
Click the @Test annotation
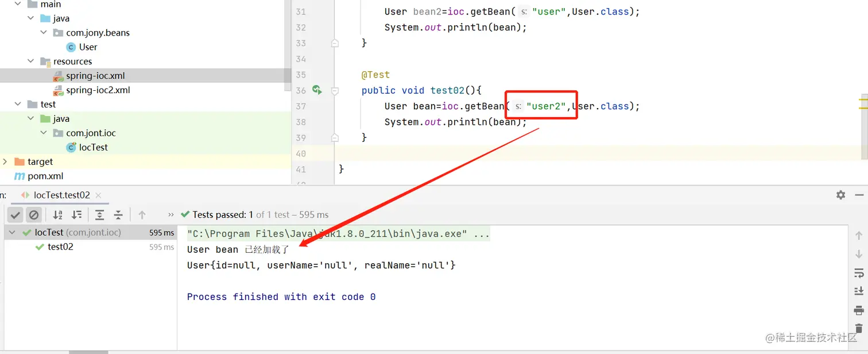click(375, 75)
